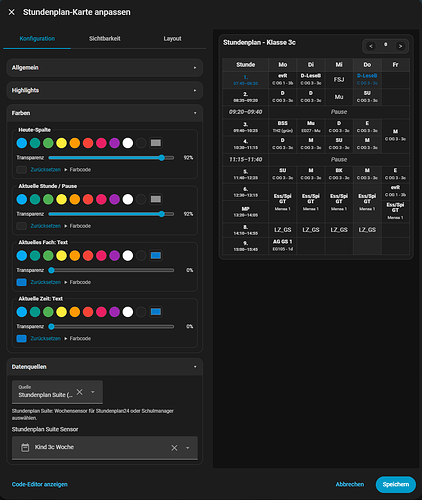Viewport: 422px width, 500px height.
Task: Open custom color picker for Aktuelle Zeit: Text
Action: 156,312
